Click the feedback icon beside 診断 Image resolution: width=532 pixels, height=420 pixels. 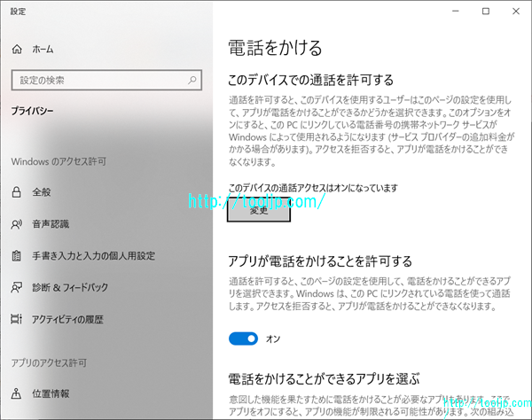tap(16, 287)
